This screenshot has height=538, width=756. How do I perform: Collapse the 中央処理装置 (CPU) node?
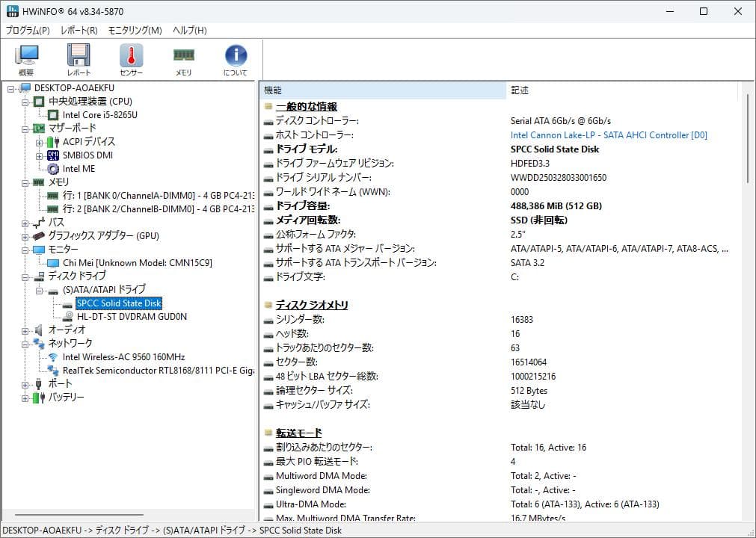pos(25,102)
